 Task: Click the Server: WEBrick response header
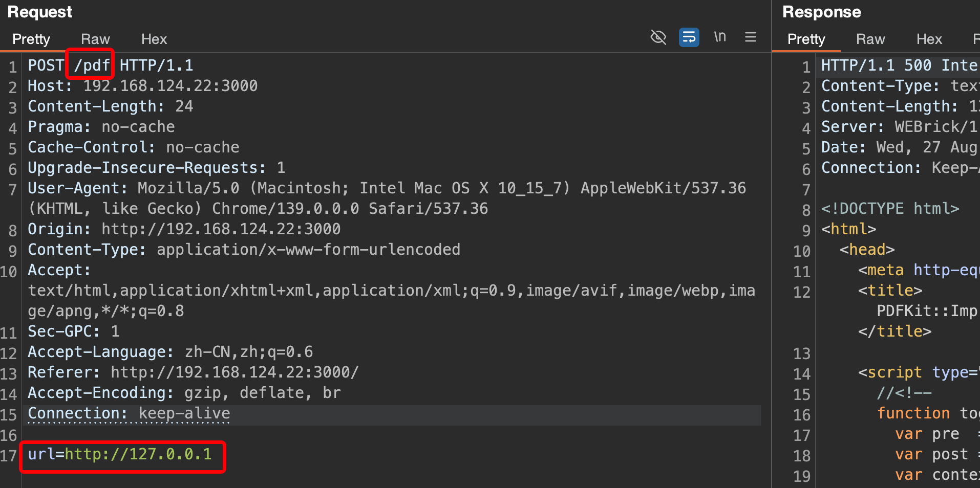pyautogui.click(x=899, y=127)
